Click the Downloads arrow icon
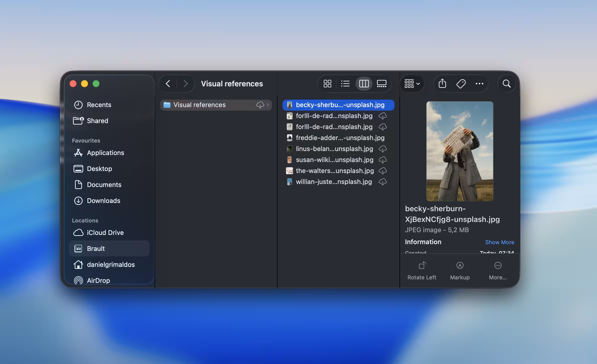This screenshot has height=364, width=597. tap(78, 201)
